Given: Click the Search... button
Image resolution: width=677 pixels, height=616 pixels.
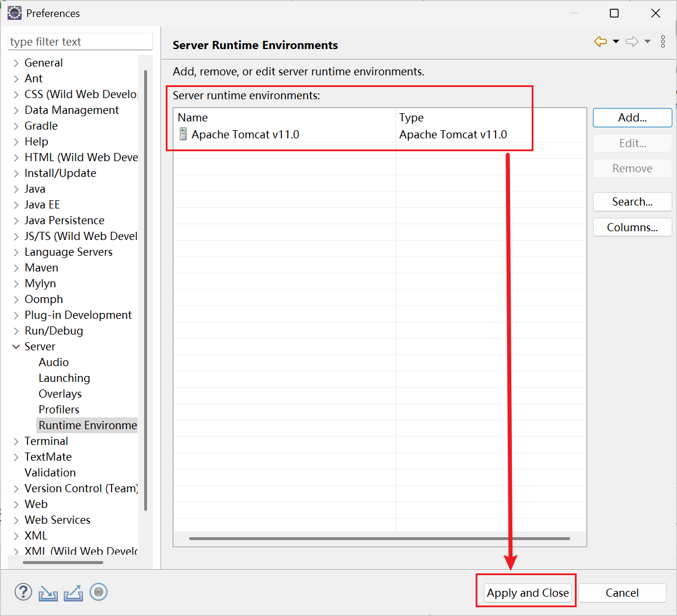Looking at the screenshot, I should [632, 202].
